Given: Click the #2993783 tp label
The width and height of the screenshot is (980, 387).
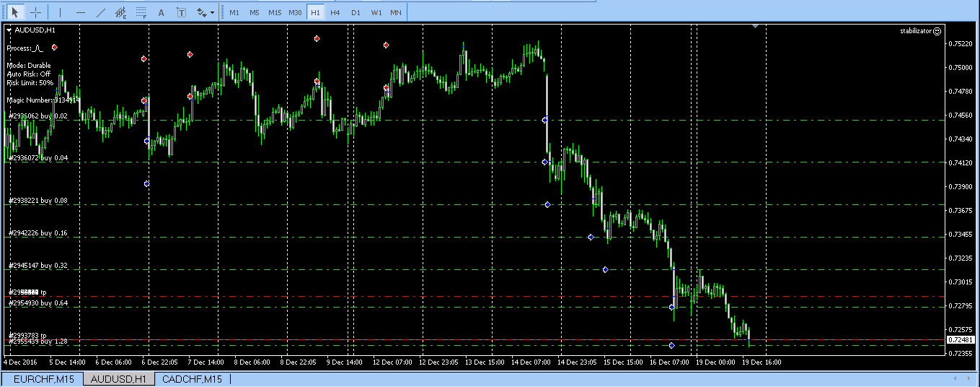Looking at the screenshot, I should click(x=27, y=335).
